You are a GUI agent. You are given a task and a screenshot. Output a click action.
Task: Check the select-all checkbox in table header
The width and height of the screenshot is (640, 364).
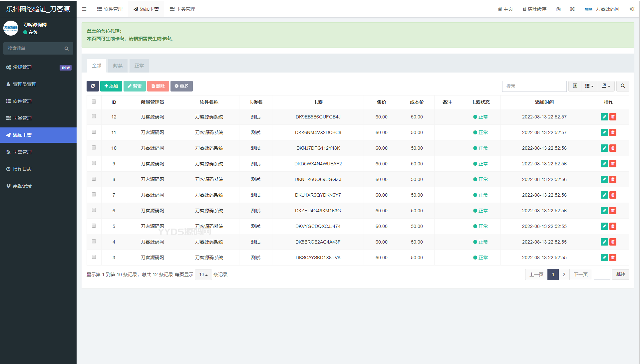[x=94, y=102]
